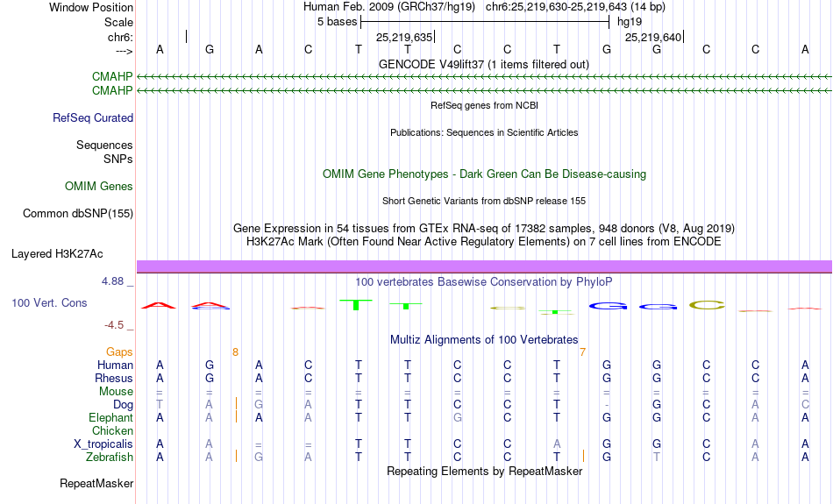
Task: Click the orange gap count 7
Action: pyautogui.click(x=583, y=352)
